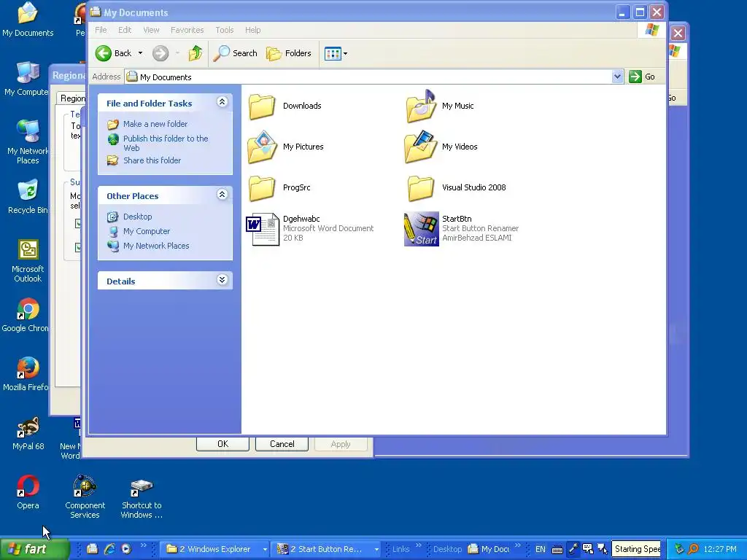Select the Visual Studio 2008 folder icon
The image size is (747, 560).
click(421, 187)
